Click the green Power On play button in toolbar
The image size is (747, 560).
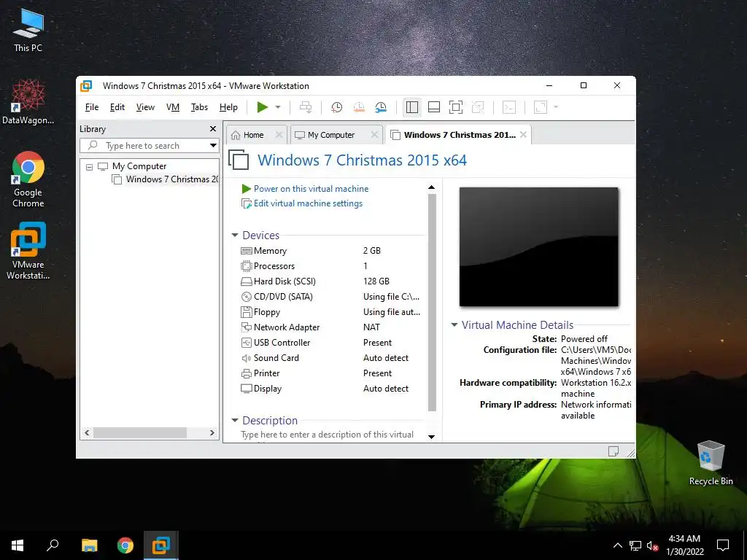(262, 107)
